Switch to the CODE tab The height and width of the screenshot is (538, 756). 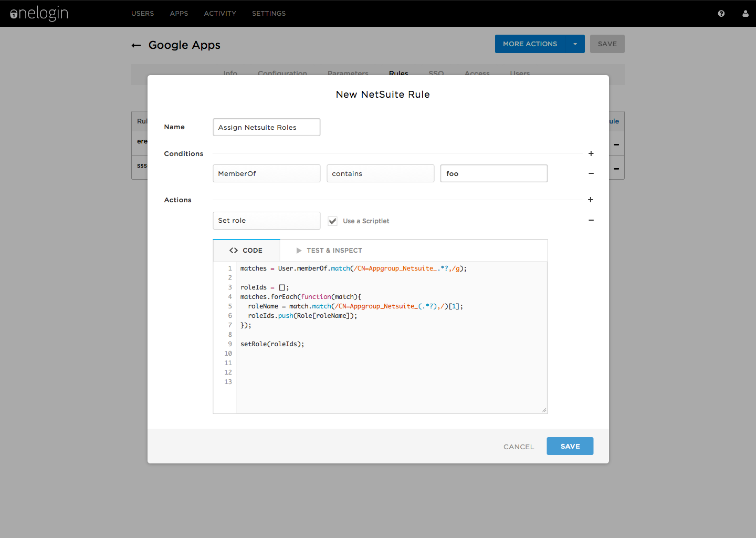246,251
